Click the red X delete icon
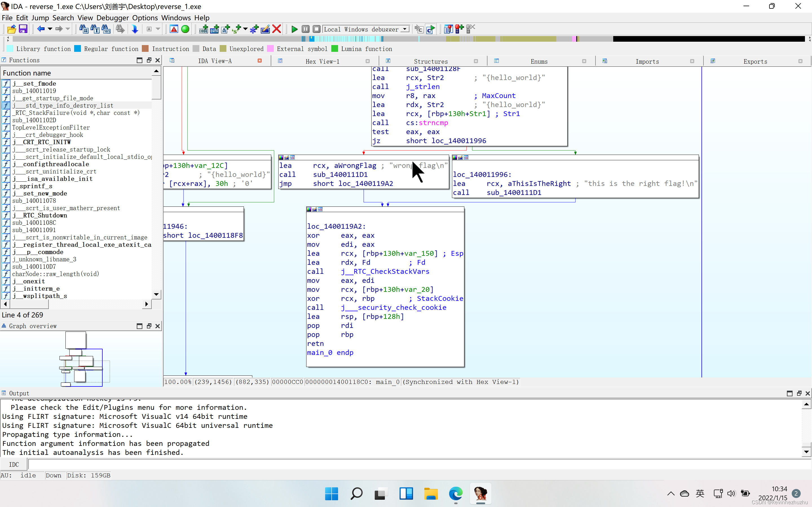Image resolution: width=812 pixels, height=507 pixels. (x=277, y=29)
